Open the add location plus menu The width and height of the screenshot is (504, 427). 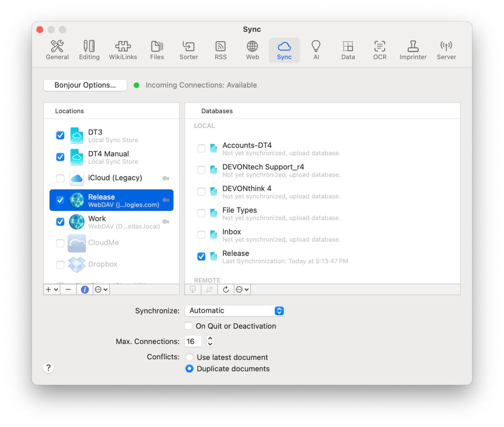coord(52,289)
